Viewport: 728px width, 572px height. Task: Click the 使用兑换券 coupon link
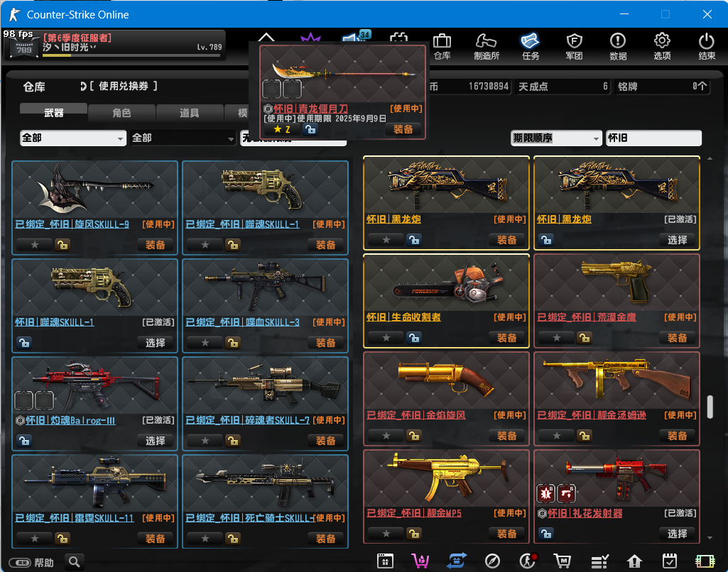pos(123,87)
